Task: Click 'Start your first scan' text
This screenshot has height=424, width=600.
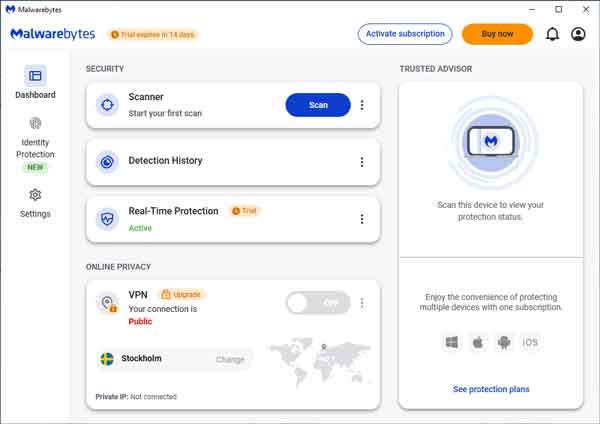Action: [165, 113]
